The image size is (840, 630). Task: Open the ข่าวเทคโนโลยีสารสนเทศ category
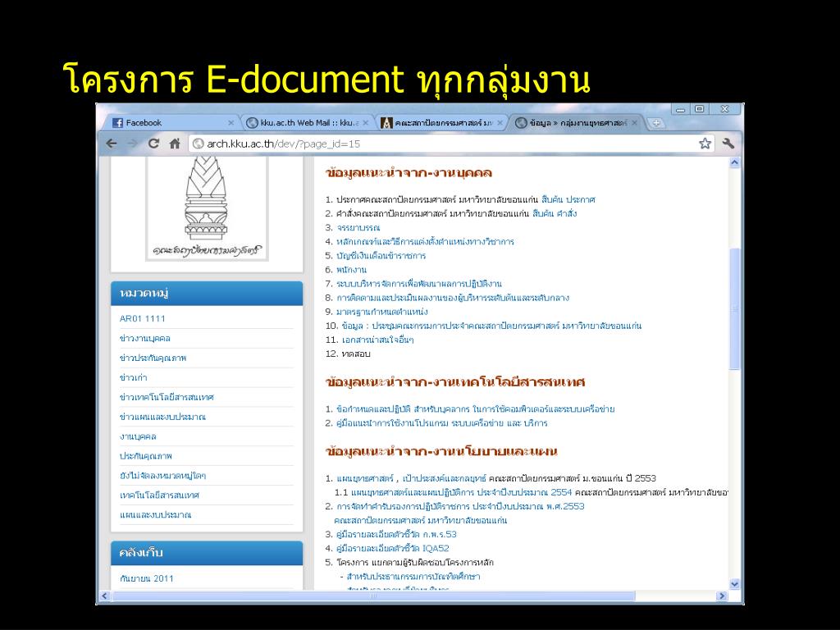click(167, 398)
